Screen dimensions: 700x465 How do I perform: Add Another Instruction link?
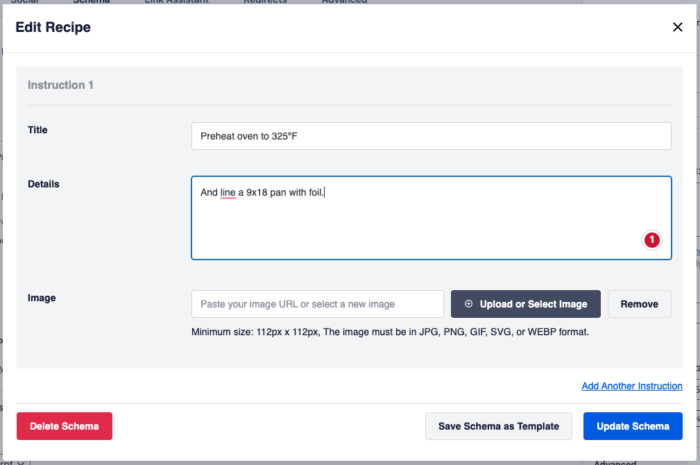(631, 386)
